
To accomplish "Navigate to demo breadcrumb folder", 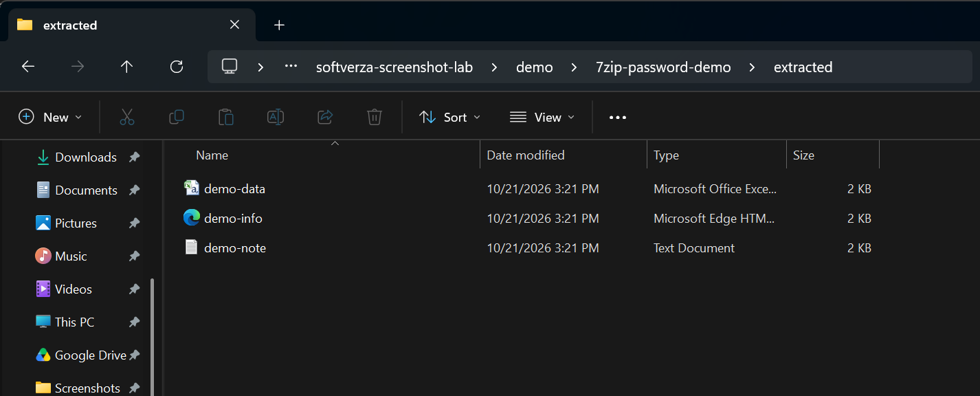I will [535, 67].
